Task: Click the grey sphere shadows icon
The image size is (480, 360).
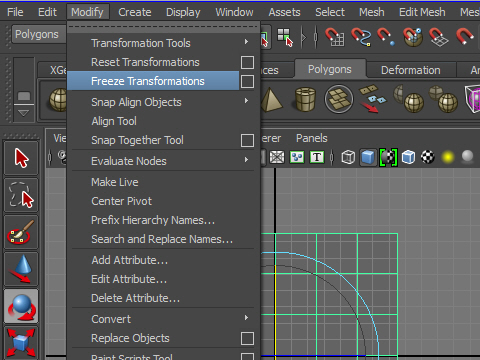Action: click(x=467, y=156)
